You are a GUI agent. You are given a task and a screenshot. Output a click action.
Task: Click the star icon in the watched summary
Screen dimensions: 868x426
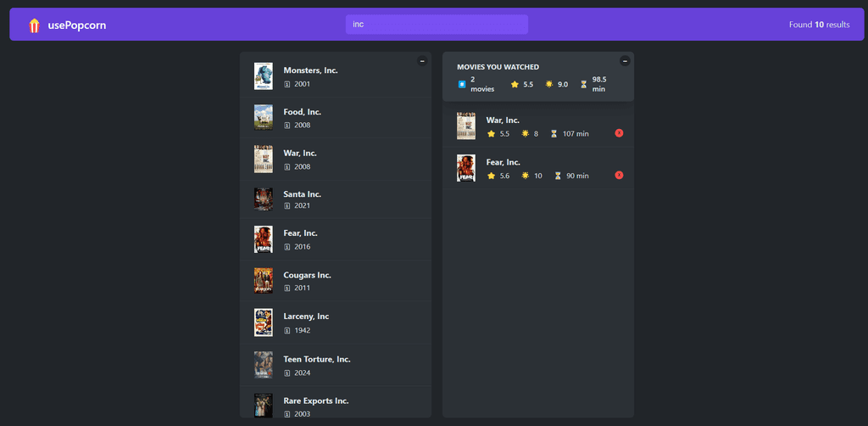[x=515, y=84]
